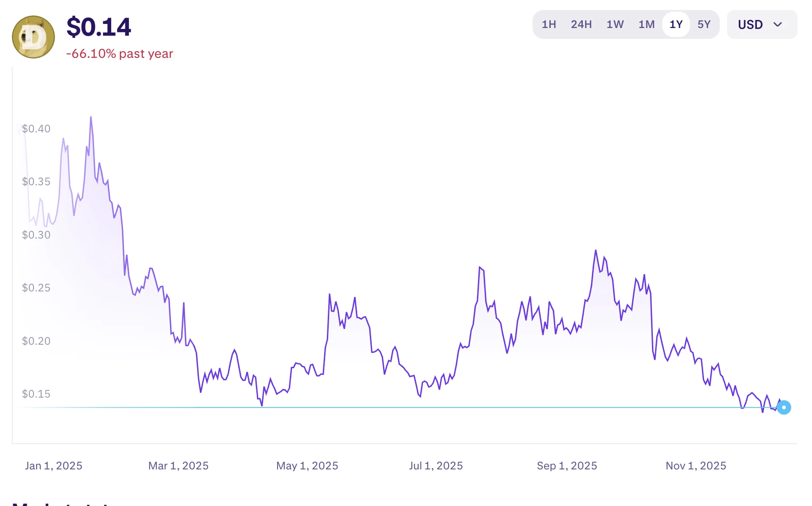The height and width of the screenshot is (506, 812).
Task: Click the $0.40 price axis label
Action: pyautogui.click(x=36, y=129)
